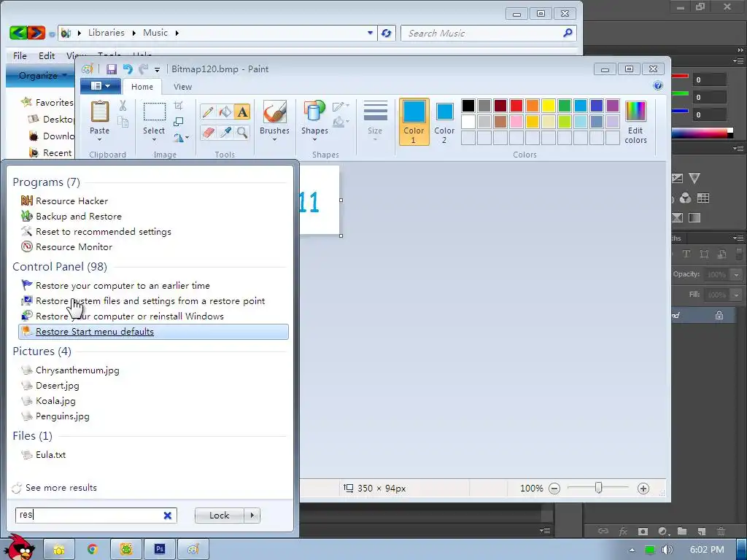Move the Paint zoom slider handle

click(598, 488)
